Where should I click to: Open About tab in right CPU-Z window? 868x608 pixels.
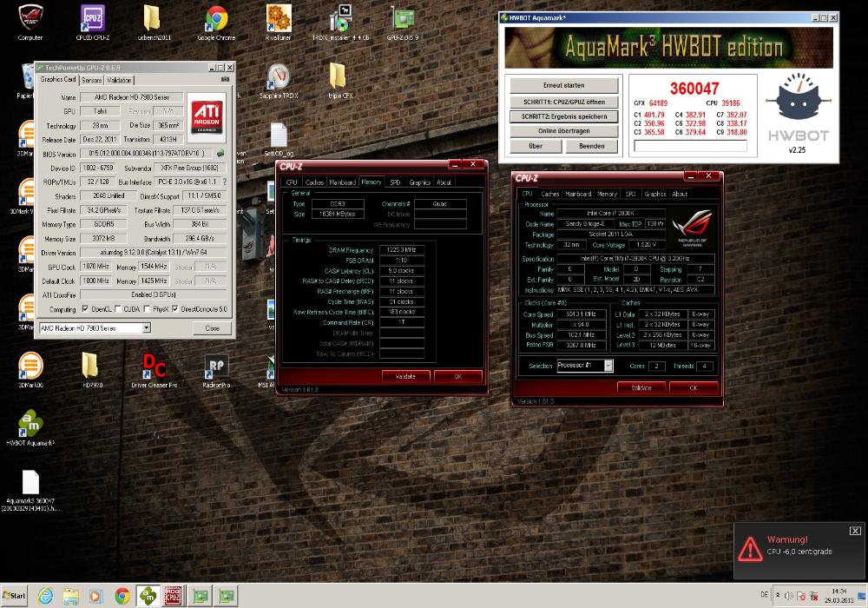click(680, 194)
